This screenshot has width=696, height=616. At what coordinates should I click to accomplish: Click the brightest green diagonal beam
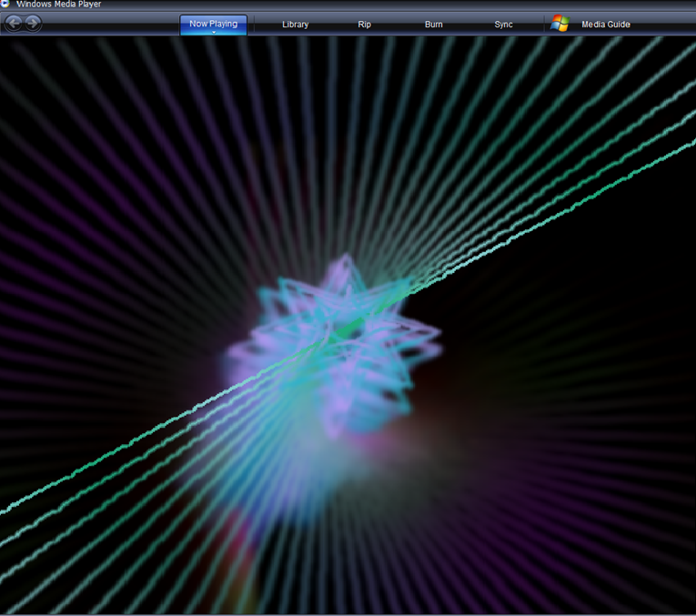(x=546, y=218)
